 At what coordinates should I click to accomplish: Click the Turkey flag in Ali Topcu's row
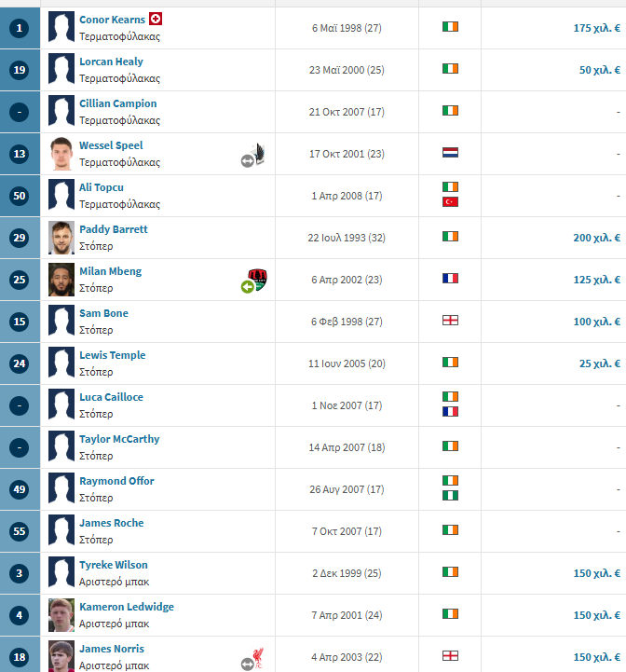tap(450, 202)
